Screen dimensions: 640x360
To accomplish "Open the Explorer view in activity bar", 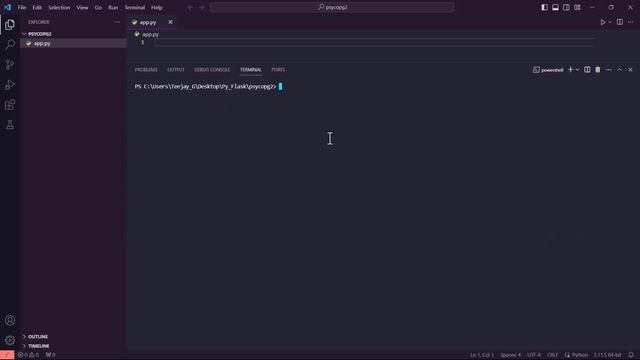I will [x=10, y=24].
